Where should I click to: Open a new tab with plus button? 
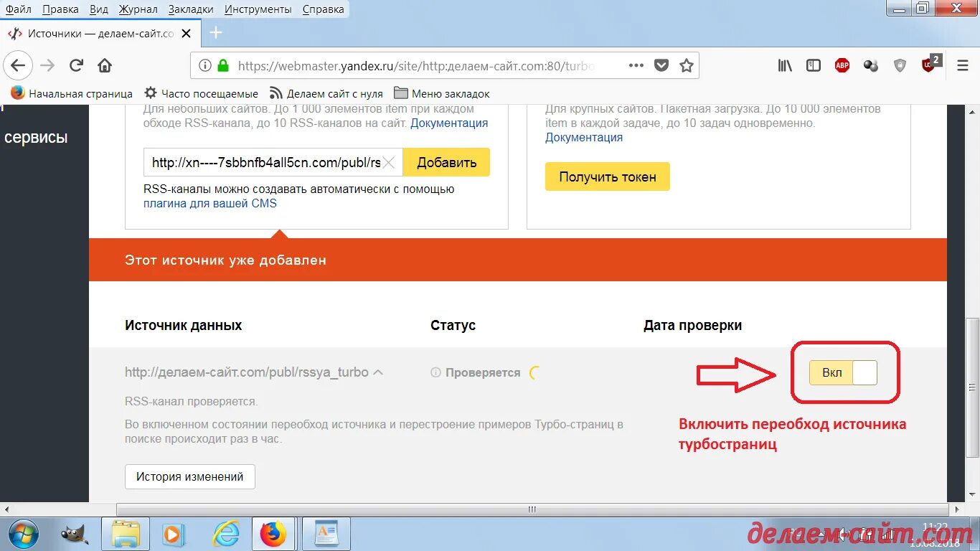216,33
